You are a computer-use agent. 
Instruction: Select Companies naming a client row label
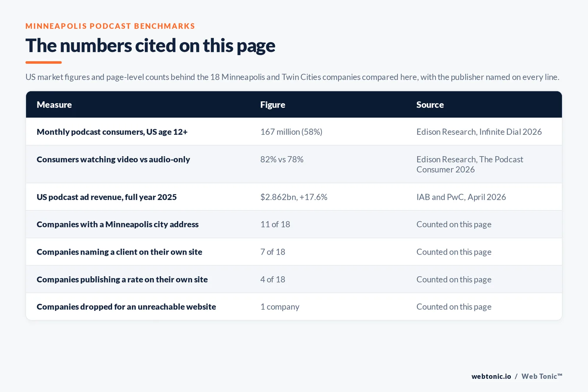119,252
